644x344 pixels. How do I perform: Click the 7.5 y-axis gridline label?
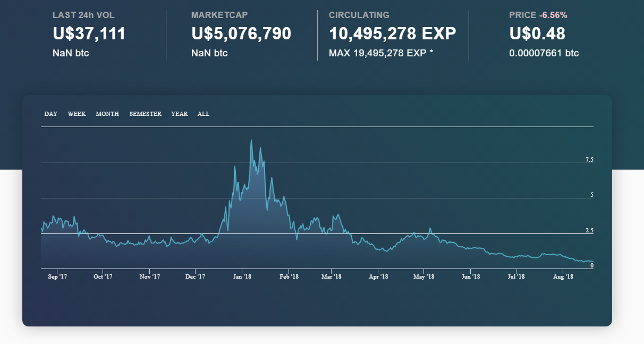coord(589,160)
